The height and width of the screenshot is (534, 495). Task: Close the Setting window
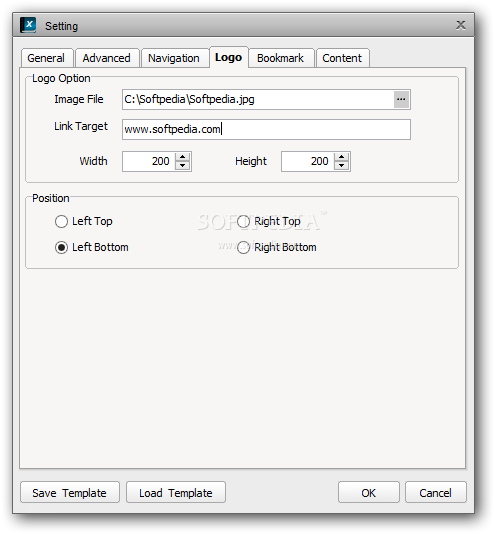(461, 25)
